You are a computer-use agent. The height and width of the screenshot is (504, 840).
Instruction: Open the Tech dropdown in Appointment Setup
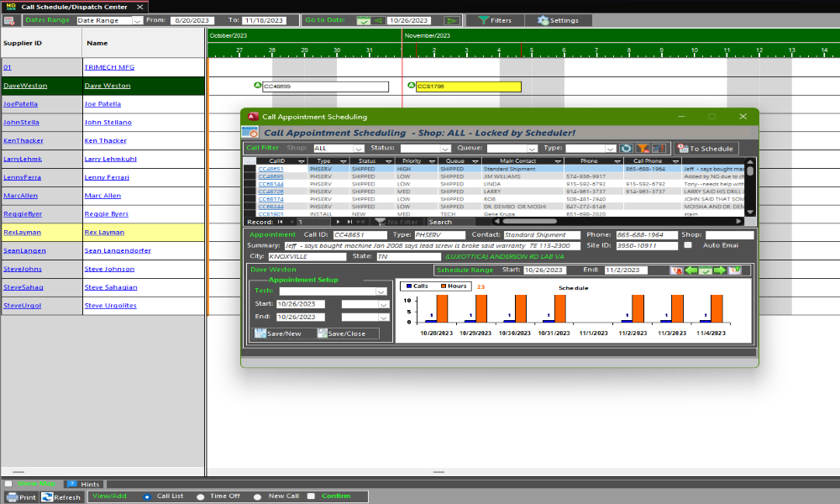[x=381, y=291]
